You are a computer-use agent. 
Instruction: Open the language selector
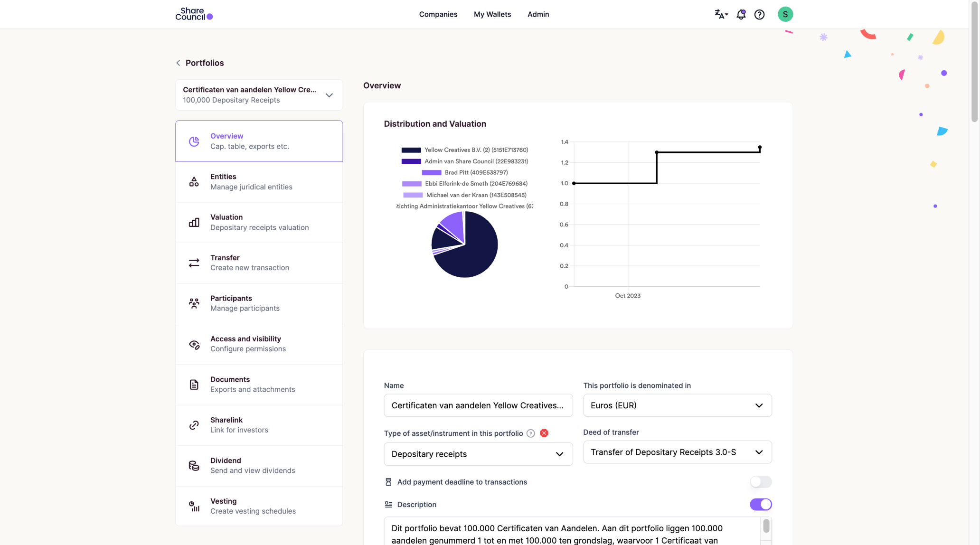(x=721, y=14)
